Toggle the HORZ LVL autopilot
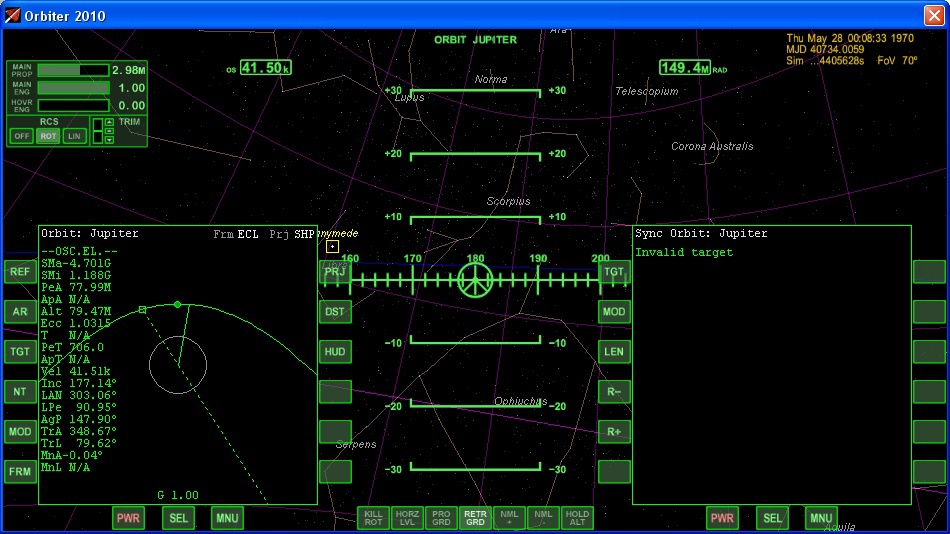This screenshot has width=950, height=534. point(407,518)
